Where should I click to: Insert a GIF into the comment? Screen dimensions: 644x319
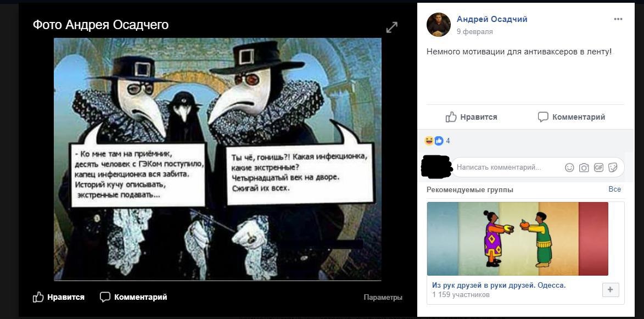point(598,167)
